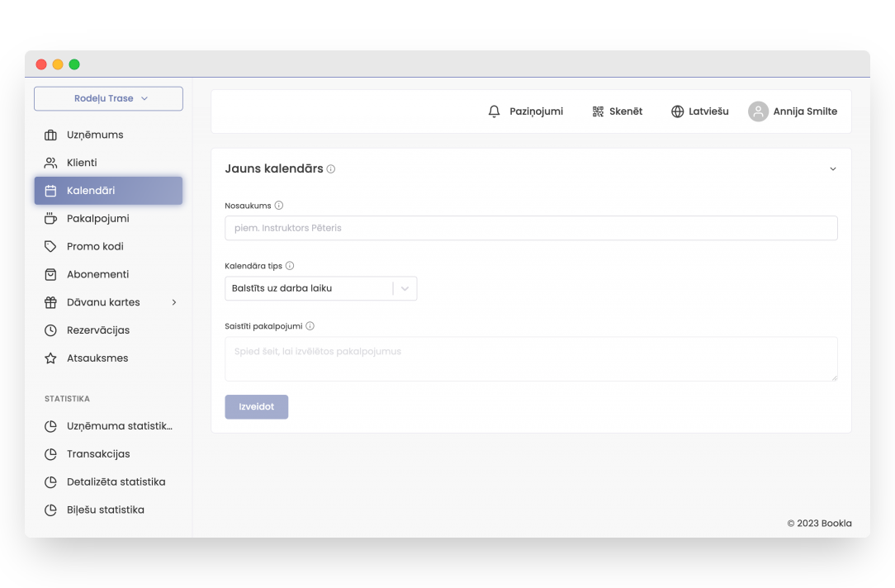
Task: Click the Saistīti pakalpojumi selection box
Action: [531, 358]
